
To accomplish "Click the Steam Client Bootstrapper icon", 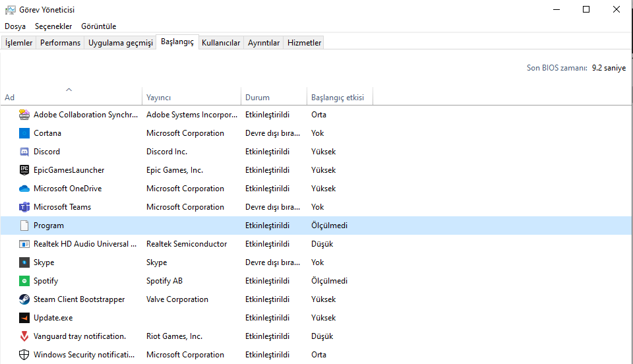I will coord(24,299).
